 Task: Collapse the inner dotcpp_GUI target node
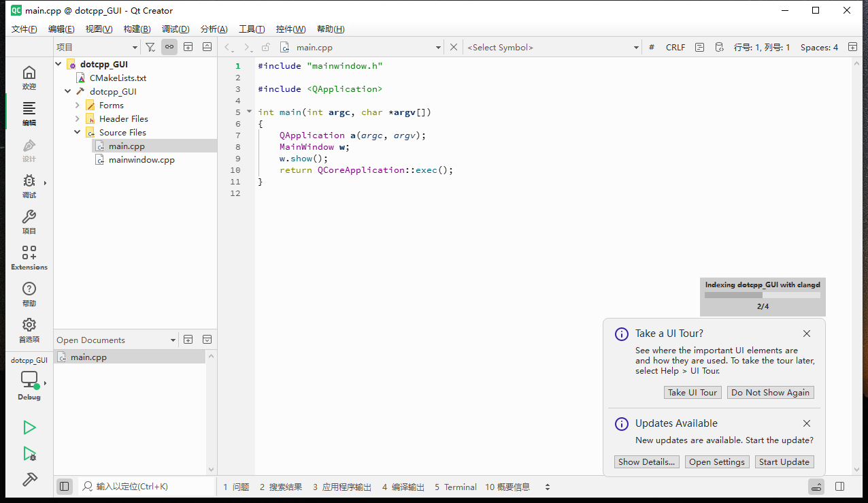click(x=68, y=92)
